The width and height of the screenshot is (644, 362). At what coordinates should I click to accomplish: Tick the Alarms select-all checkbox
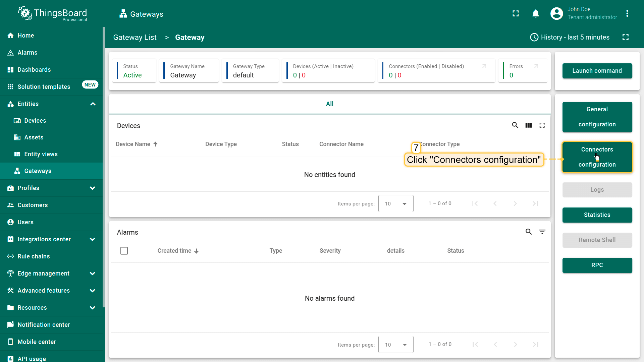tap(124, 251)
